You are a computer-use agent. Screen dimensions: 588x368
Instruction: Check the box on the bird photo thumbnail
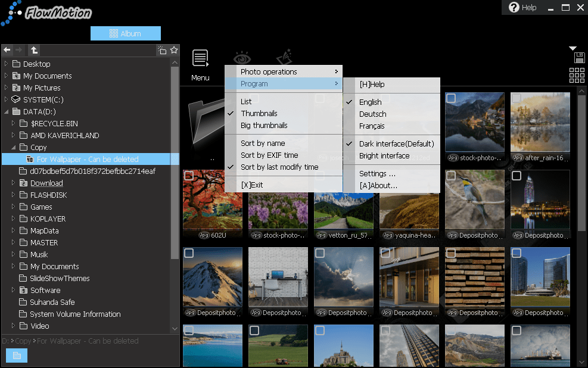[x=451, y=176]
